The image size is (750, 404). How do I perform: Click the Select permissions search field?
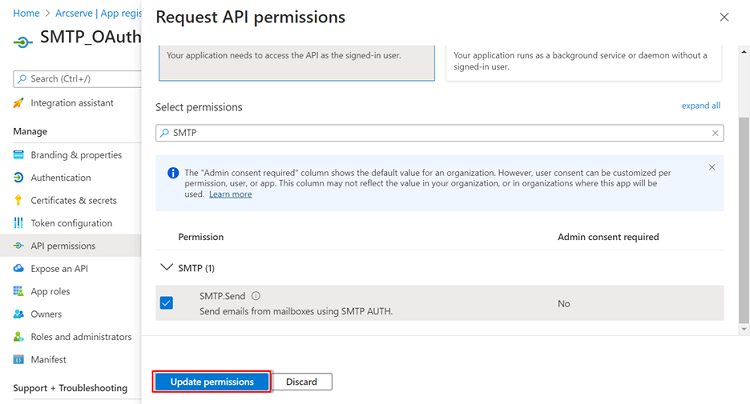coord(439,133)
